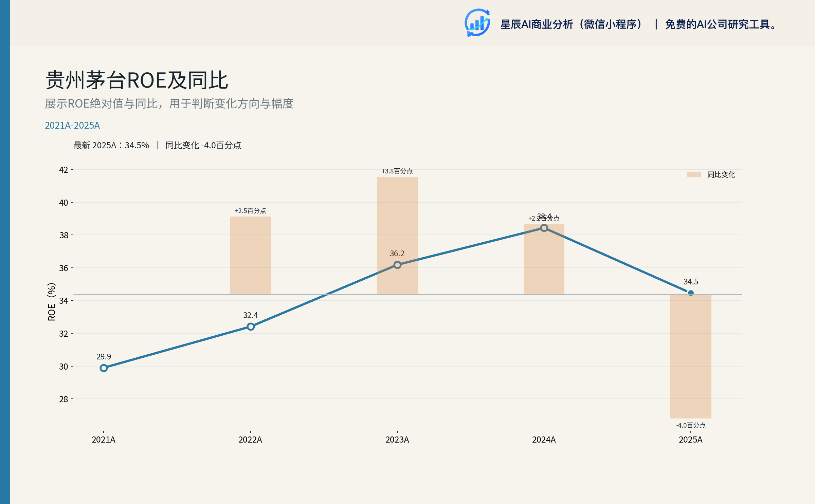
Task: Click the y-axis tick 42
Action: point(64,170)
